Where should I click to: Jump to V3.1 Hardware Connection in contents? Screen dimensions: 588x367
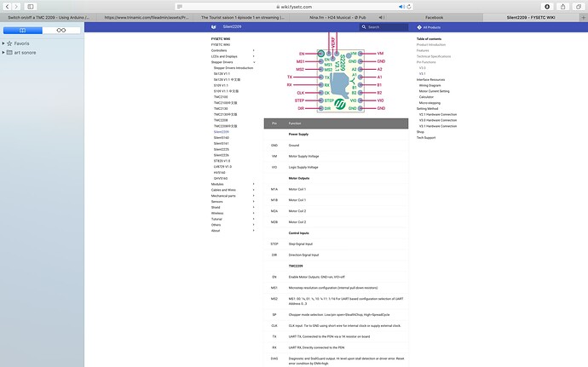click(438, 126)
